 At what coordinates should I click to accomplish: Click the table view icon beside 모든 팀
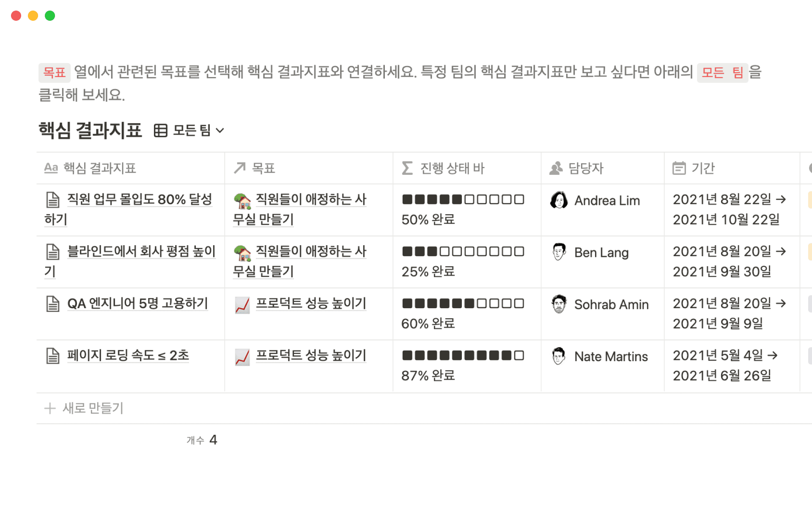coord(161,130)
